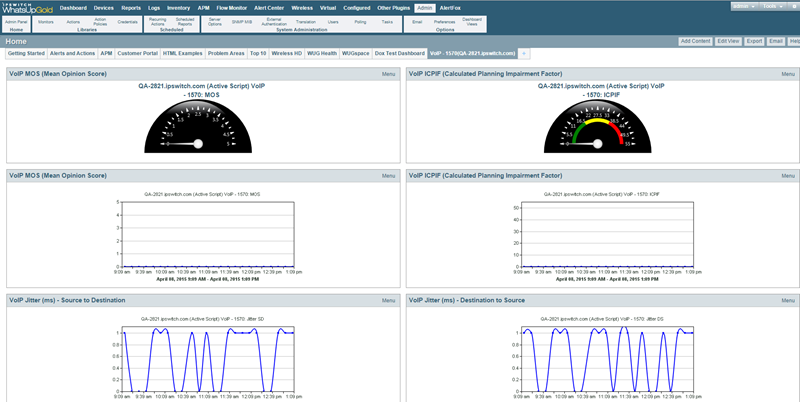Click the Edit View button
This screenshot has width=800, height=402.
[728, 41]
